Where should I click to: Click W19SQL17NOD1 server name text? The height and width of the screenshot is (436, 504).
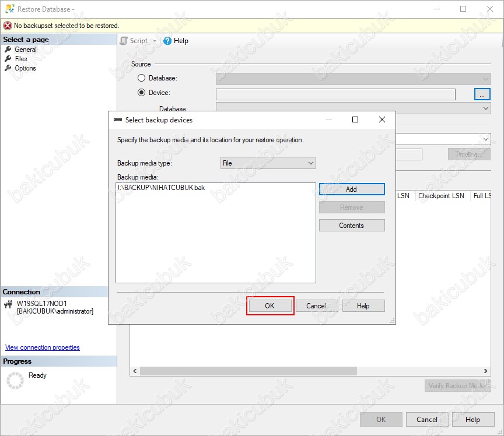click(x=42, y=303)
